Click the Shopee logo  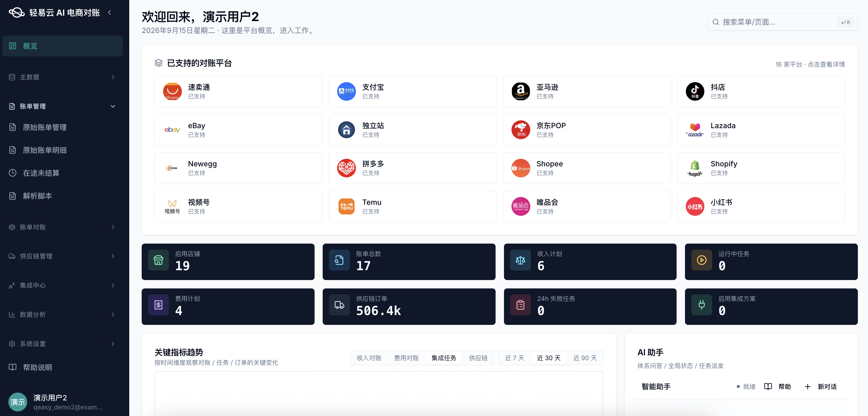click(x=521, y=168)
